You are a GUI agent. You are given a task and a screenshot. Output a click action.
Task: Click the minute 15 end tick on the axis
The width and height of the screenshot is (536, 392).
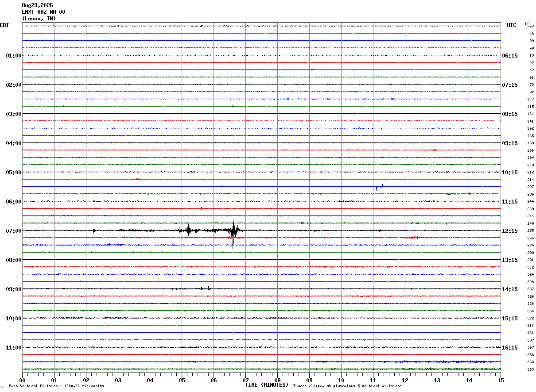501,380
